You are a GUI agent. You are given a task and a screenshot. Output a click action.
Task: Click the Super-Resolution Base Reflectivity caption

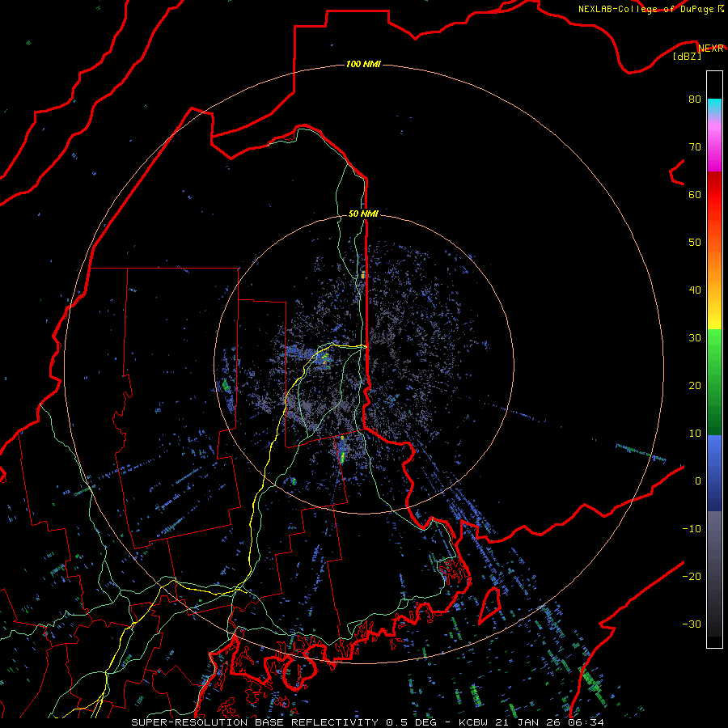[367, 722]
